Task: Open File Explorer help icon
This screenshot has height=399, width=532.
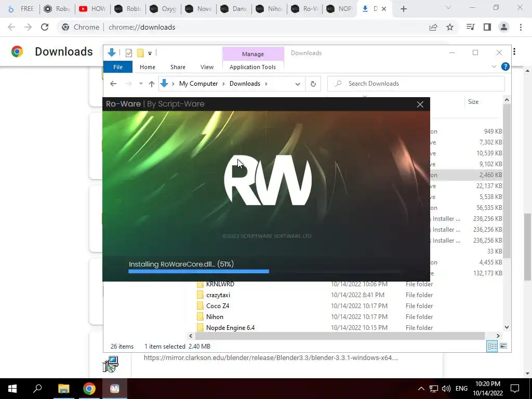Action: click(505, 66)
